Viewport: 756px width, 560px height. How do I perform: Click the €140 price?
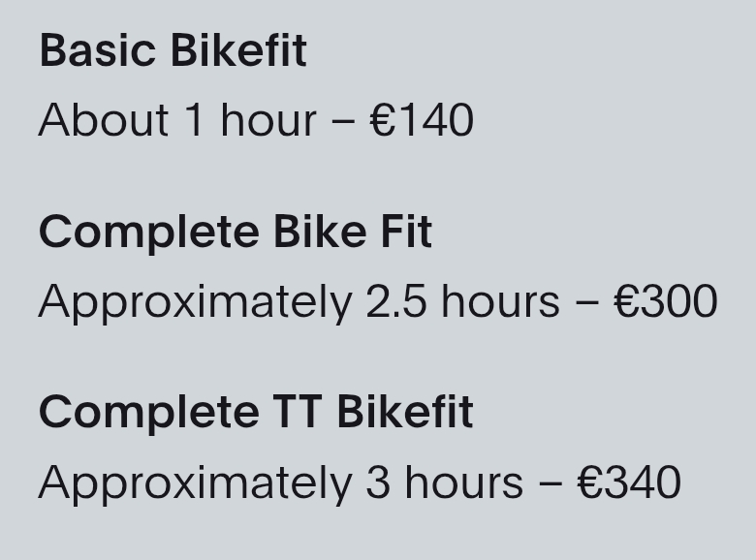[x=422, y=121]
